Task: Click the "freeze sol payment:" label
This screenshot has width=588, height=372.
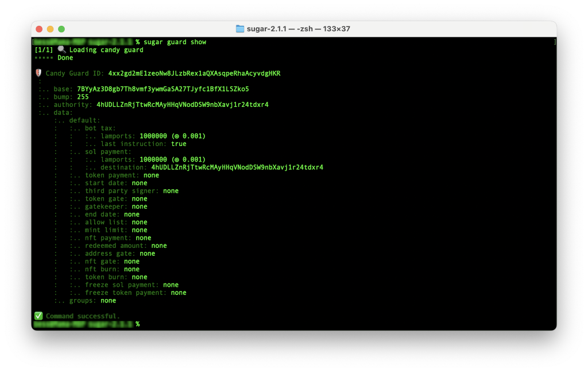Action: click(122, 285)
